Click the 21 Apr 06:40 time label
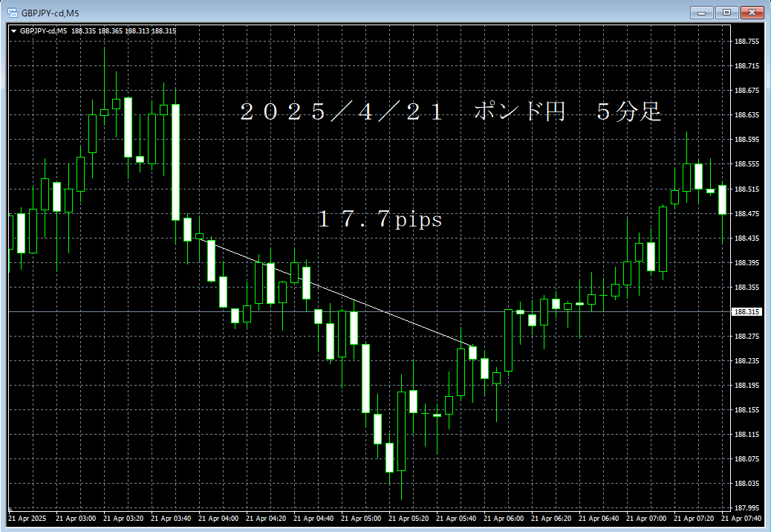Screen dimensions: 771x532 point(599,518)
